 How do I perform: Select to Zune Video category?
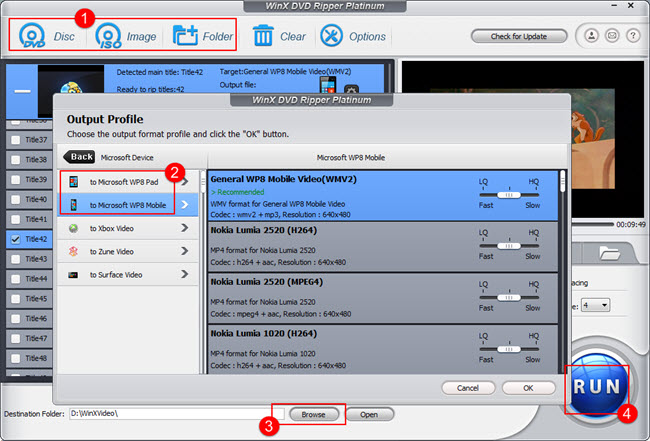(128, 251)
